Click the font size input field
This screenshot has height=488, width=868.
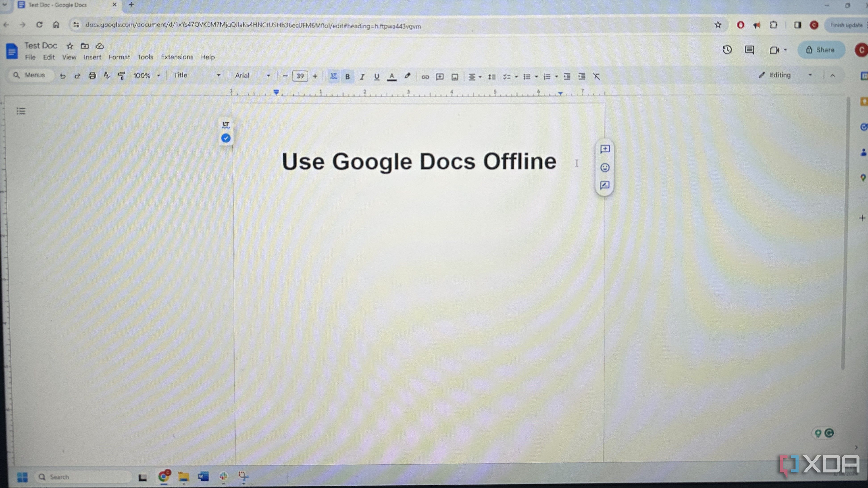(x=300, y=76)
